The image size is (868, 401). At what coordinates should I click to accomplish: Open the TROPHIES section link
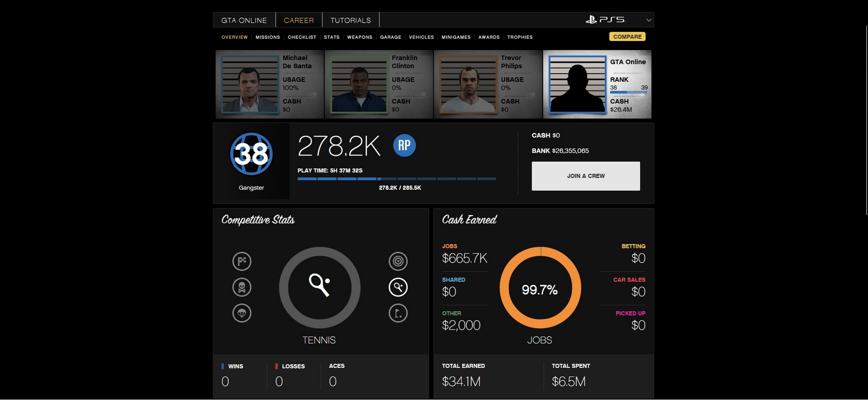point(520,37)
